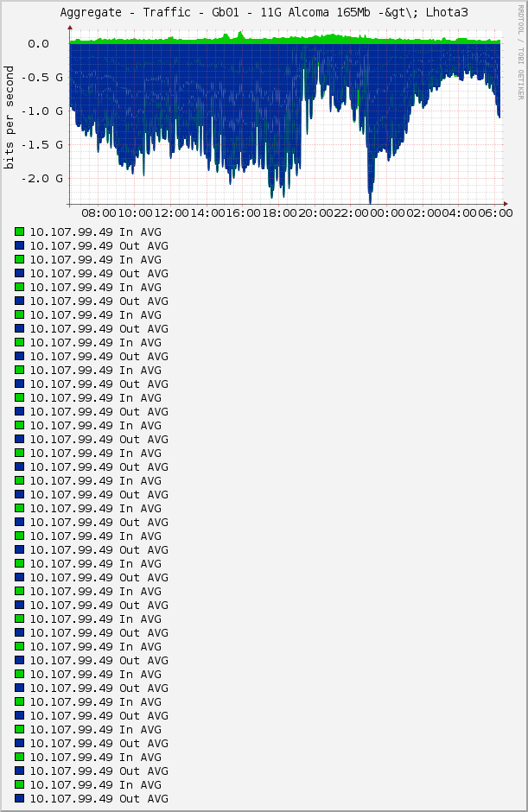Click the 00:00 time label
Screen dimensions: 528x812
(388, 213)
